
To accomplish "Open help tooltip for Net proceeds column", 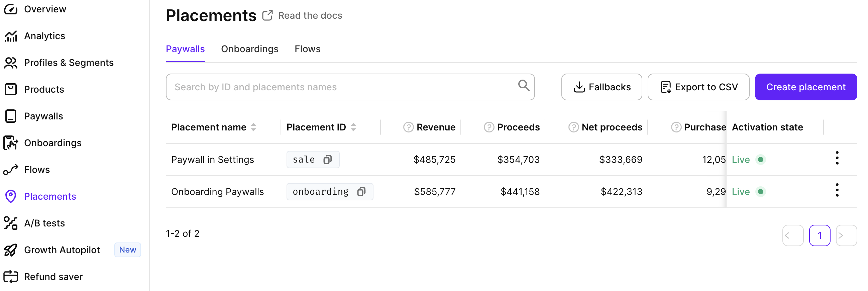I will [x=573, y=127].
